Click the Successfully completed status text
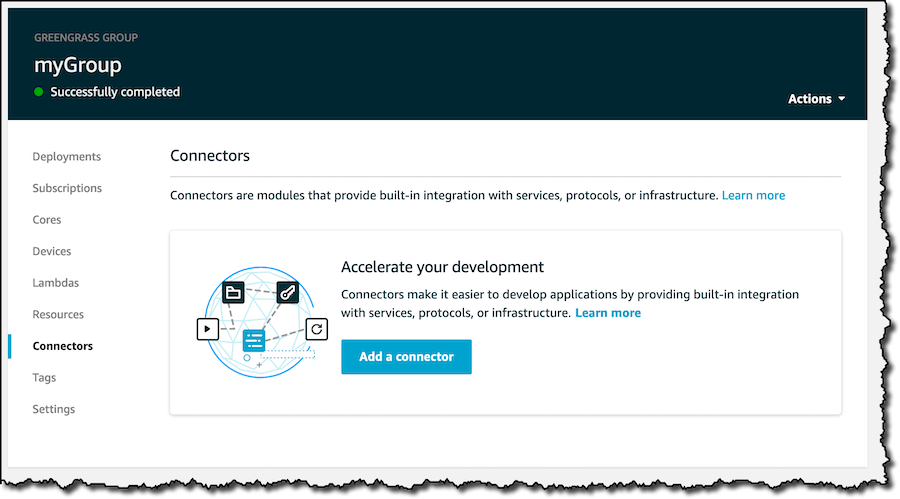Screen dimensions: 900x499 click(115, 92)
